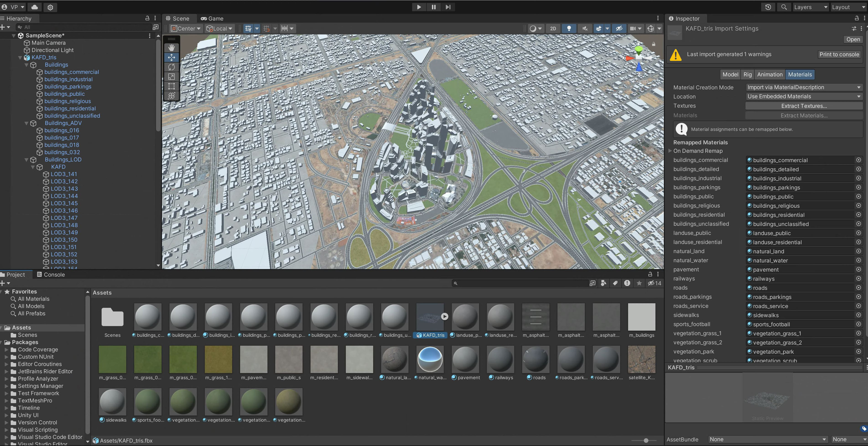Select buildings_religious in the Hierarchy
This screenshot has width=868, height=446.
67,101
